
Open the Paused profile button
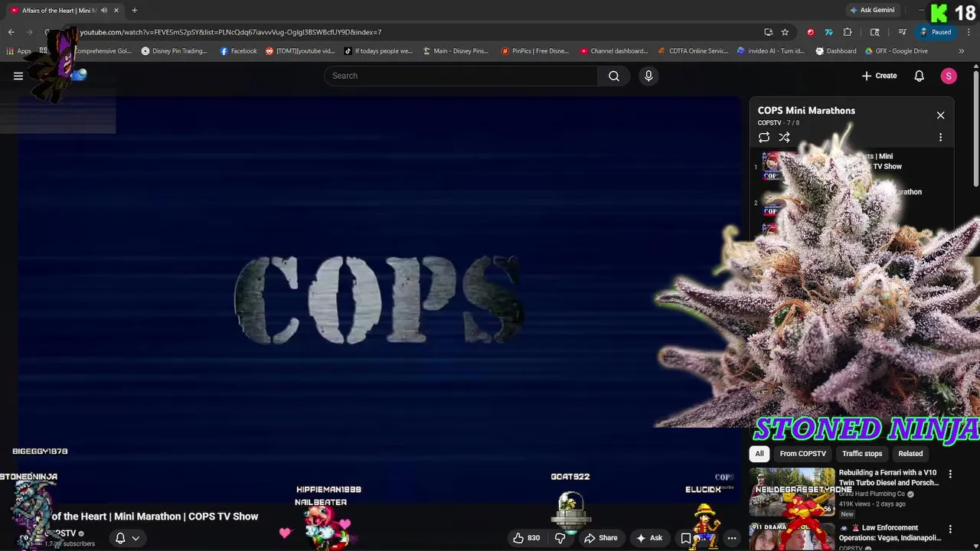click(936, 32)
